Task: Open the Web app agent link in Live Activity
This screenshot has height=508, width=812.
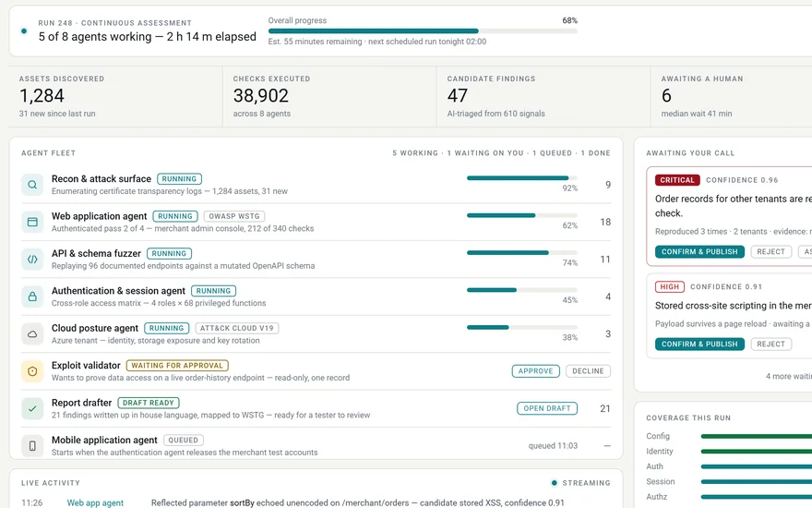Action: (x=95, y=502)
